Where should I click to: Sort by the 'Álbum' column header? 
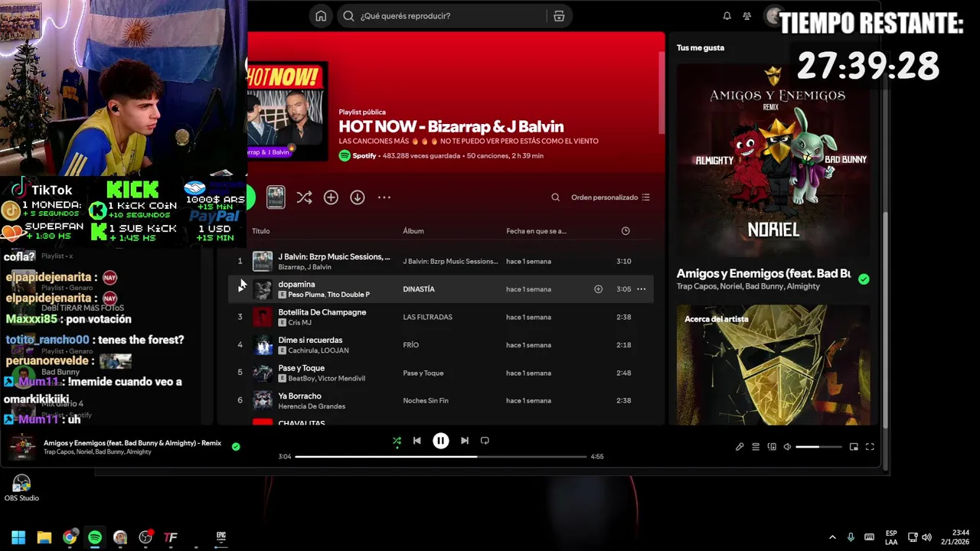click(413, 231)
